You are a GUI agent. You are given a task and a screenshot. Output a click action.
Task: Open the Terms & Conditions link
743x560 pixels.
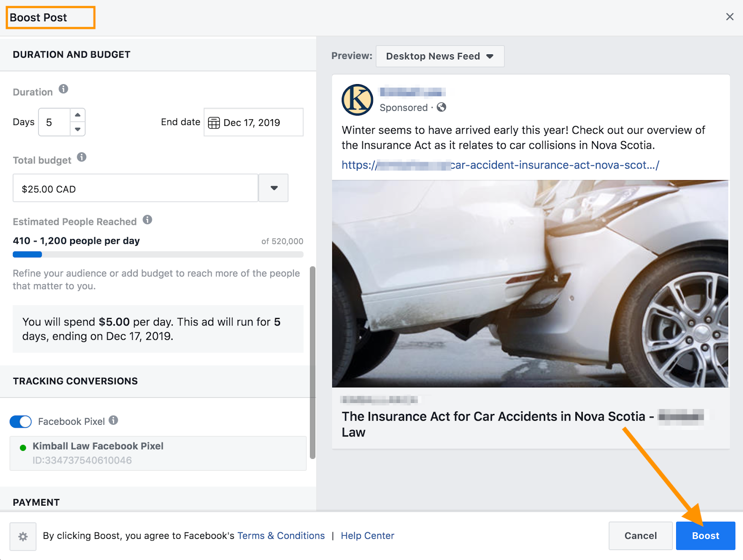pyautogui.click(x=281, y=536)
